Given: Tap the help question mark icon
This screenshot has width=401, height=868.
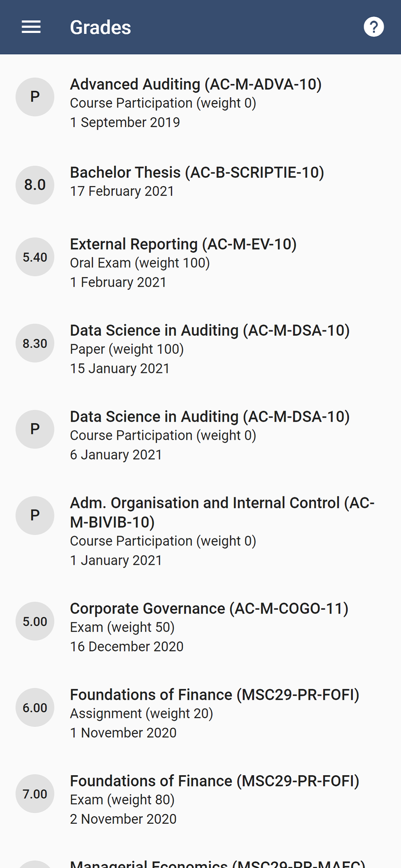Looking at the screenshot, I should click(373, 27).
